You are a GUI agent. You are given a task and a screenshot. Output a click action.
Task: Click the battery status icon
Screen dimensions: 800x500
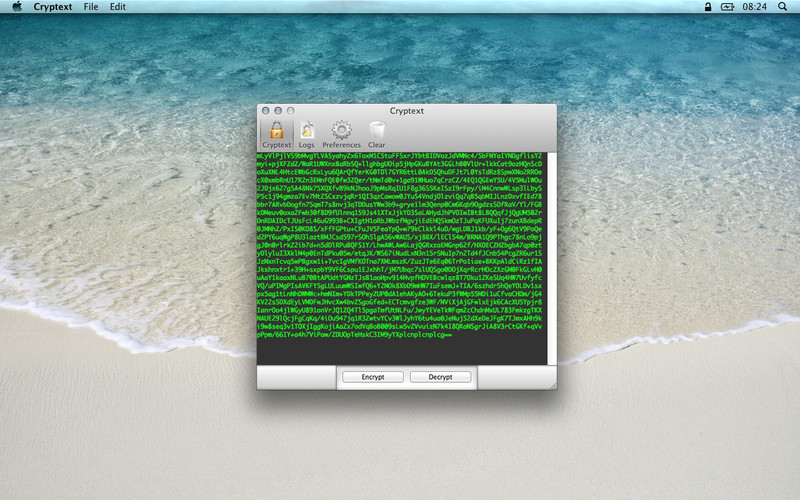[727, 7]
